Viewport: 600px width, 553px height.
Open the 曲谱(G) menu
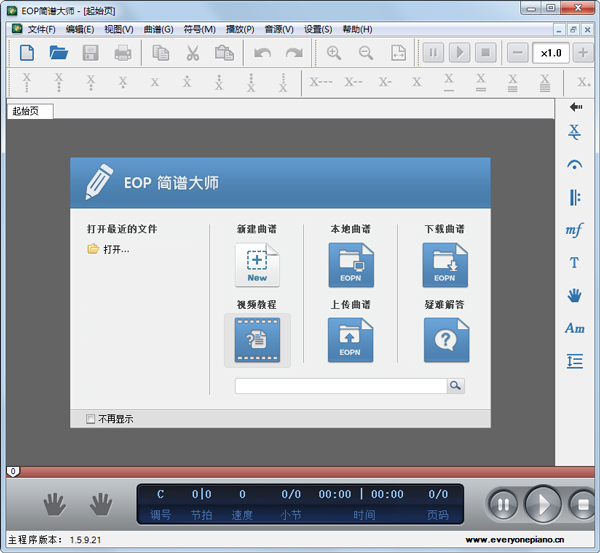tap(158, 29)
